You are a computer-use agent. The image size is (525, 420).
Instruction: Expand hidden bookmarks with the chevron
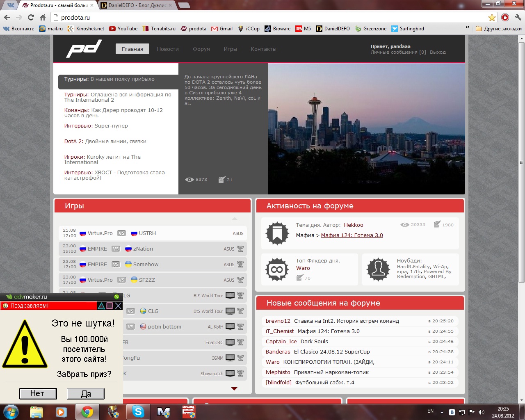pyautogui.click(x=467, y=27)
